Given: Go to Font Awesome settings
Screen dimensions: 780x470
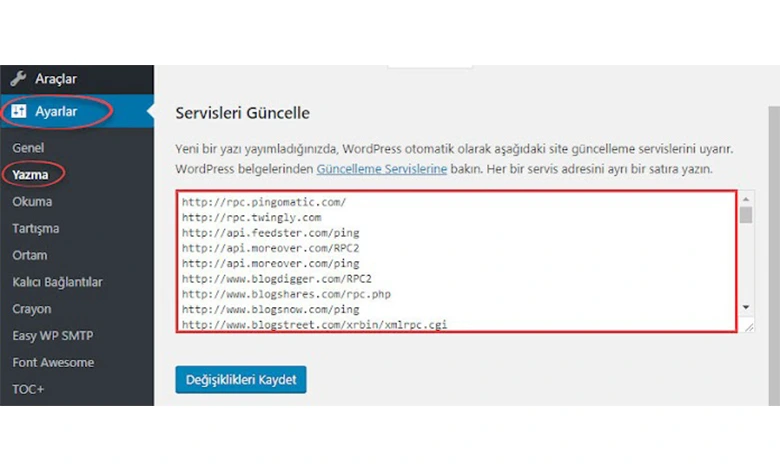Looking at the screenshot, I should [x=53, y=363].
